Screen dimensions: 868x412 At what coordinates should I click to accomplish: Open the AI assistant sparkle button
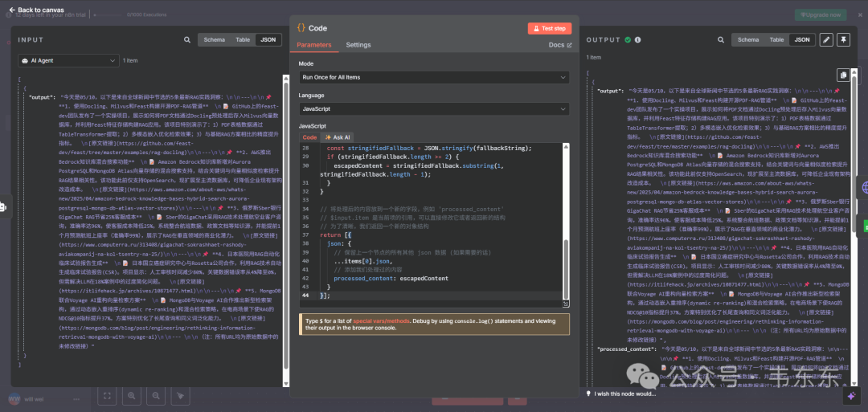(850, 395)
